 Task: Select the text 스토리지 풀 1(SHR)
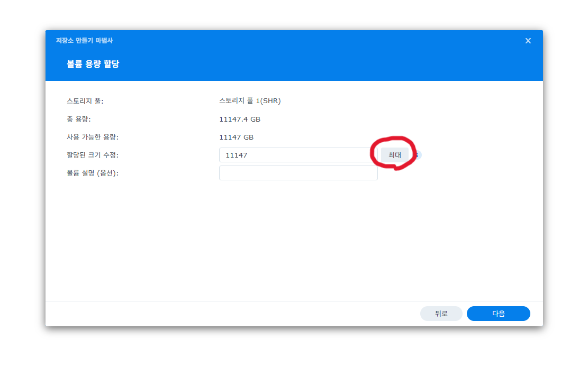[x=250, y=101]
